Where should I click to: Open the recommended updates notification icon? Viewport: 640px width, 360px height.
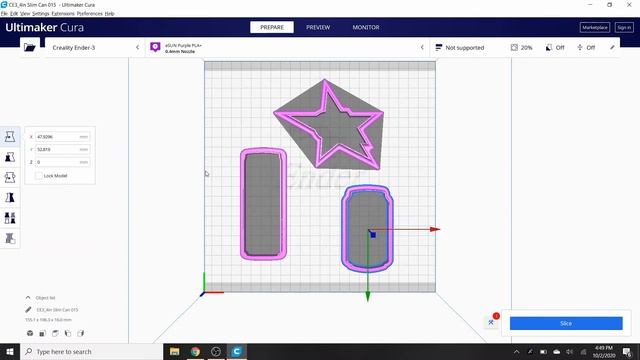click(491, 322)
